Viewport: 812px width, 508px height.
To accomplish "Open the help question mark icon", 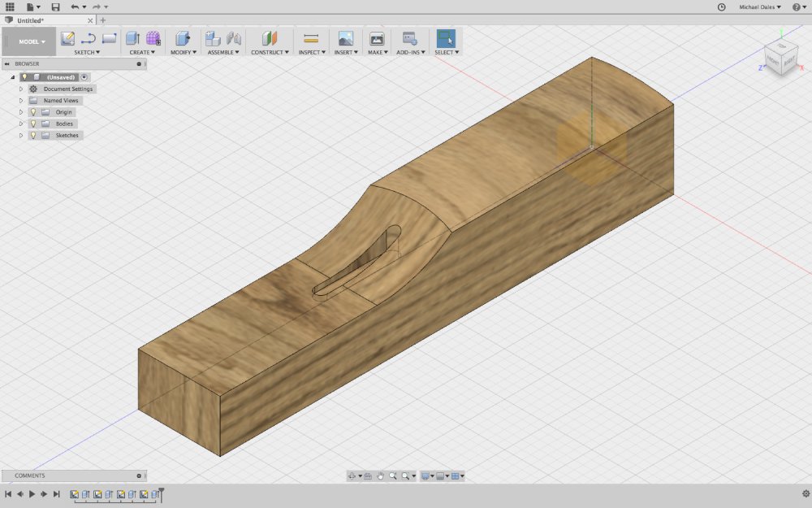I will [x=796, y=7].
